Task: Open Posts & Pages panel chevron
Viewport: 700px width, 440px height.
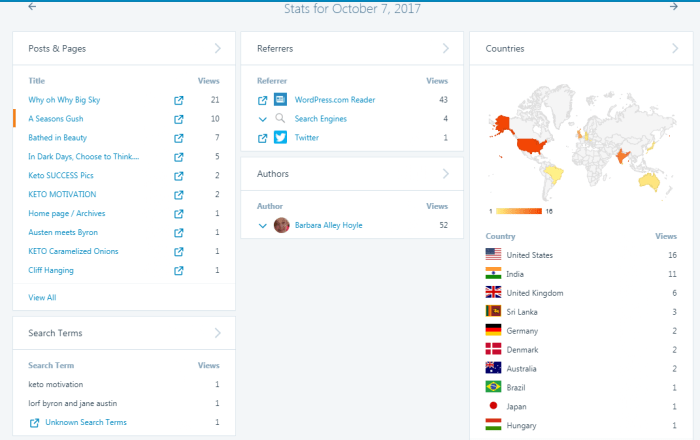Action: tap(218, 48)
